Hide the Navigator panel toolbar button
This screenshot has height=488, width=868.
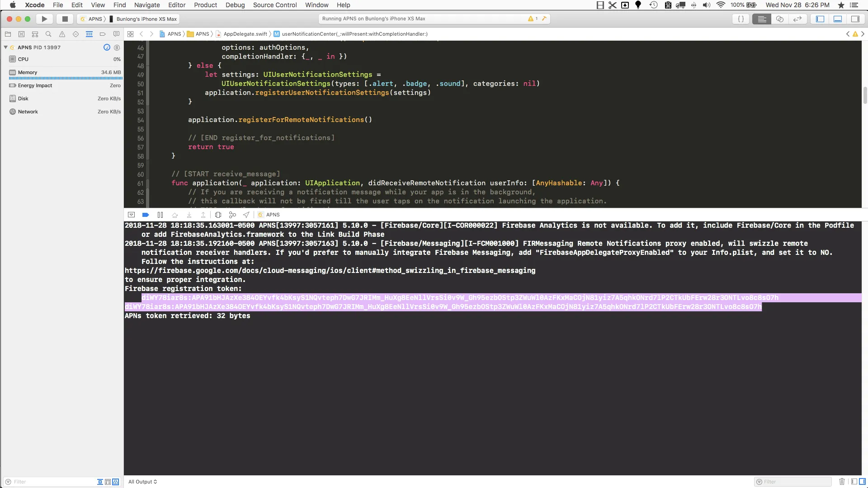820,19
